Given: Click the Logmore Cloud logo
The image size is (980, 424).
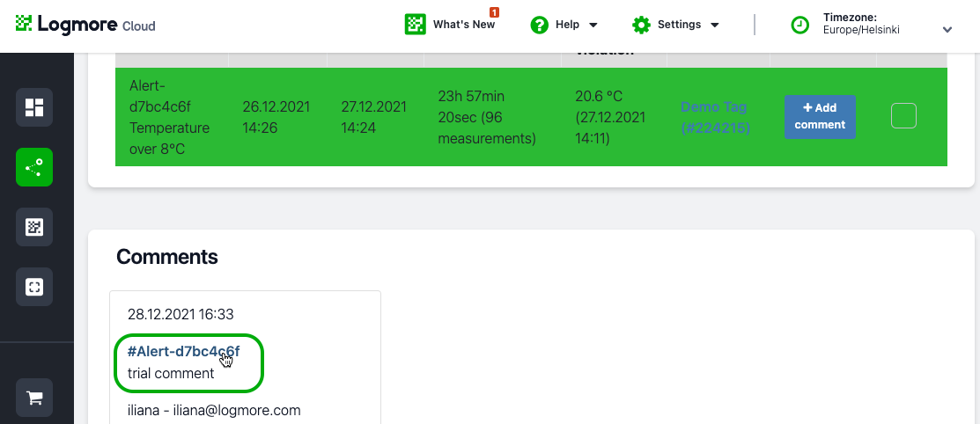Looking at the screenshot, I should coord(85,25).
